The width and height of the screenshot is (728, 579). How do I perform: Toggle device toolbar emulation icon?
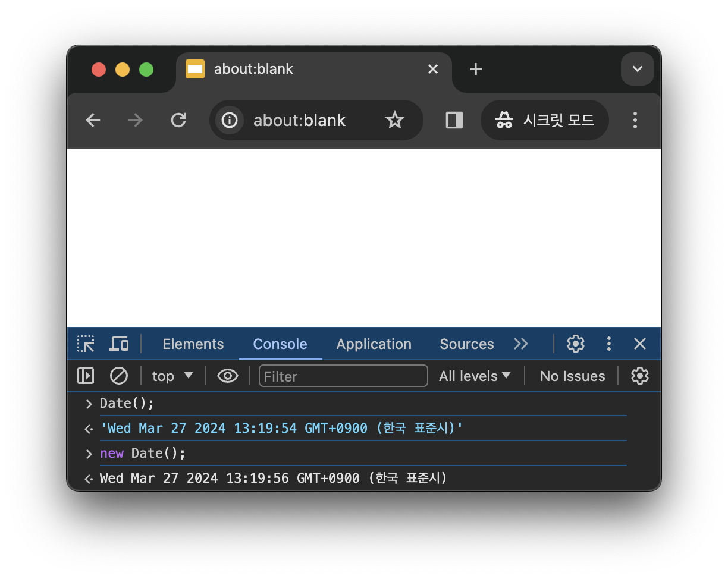click(120, 344)
